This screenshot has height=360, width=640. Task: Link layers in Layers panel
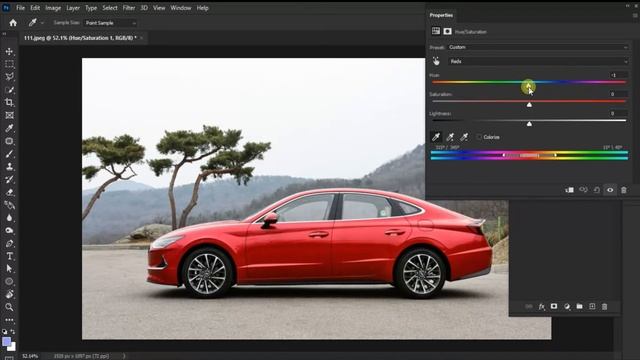(529, 306)
